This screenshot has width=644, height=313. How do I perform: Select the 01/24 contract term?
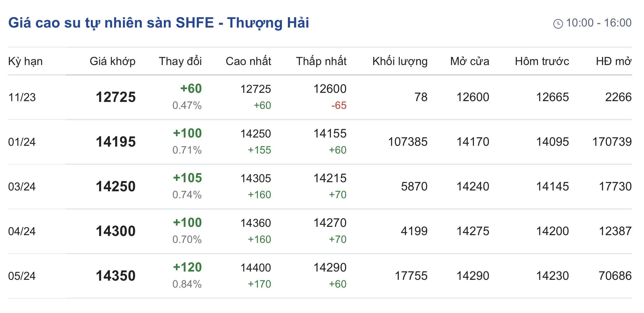pyautogui.click(x=22, y=142)
